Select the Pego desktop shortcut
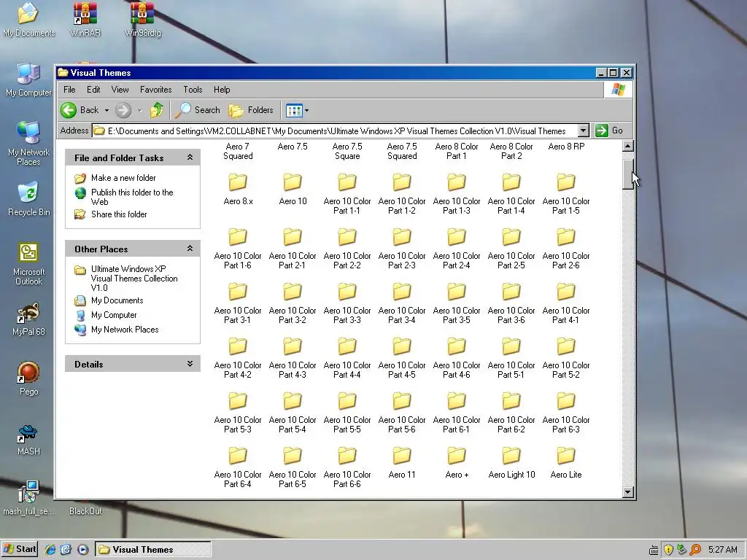747x560 pixels. (x=28, y=379)
